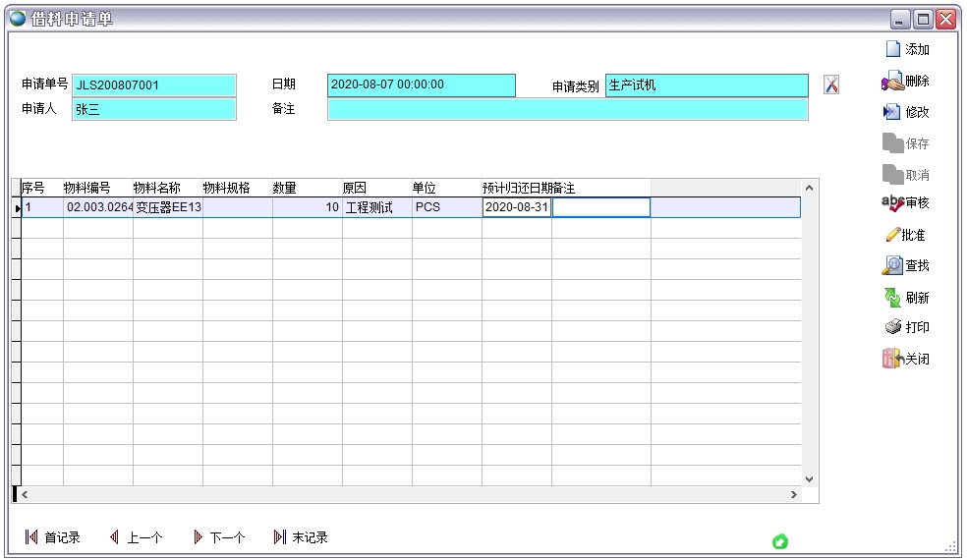Click the 批准 (Approve) pencil icon

coord(892,235)
